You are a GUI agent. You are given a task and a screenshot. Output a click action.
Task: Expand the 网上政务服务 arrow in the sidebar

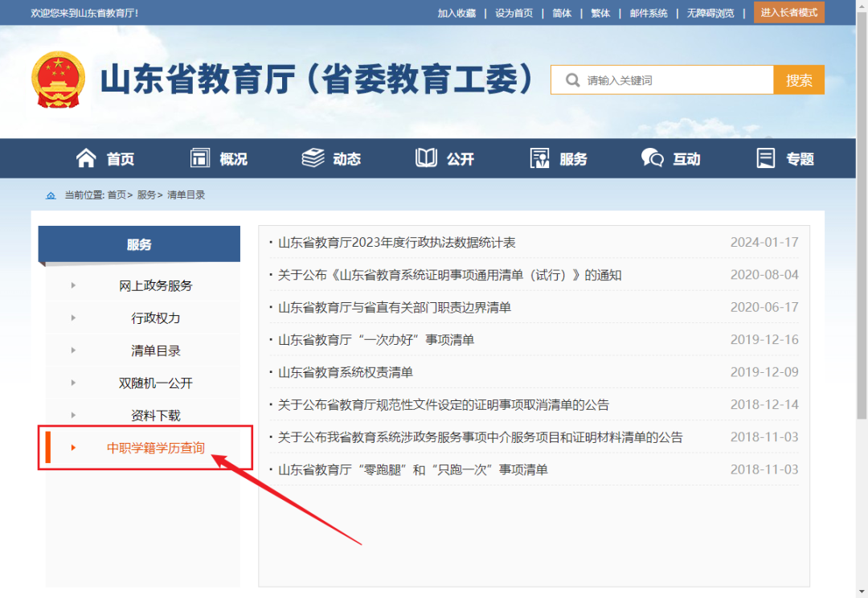pyautogui.click(x=73, y=285)
